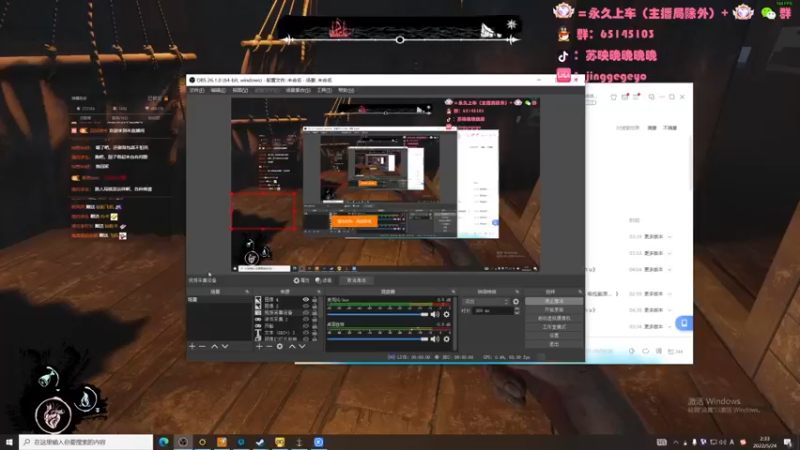Screen dimensions: 800x450
Task: Adjust the first mixer channel volume slider
Action: coord(378,314)
